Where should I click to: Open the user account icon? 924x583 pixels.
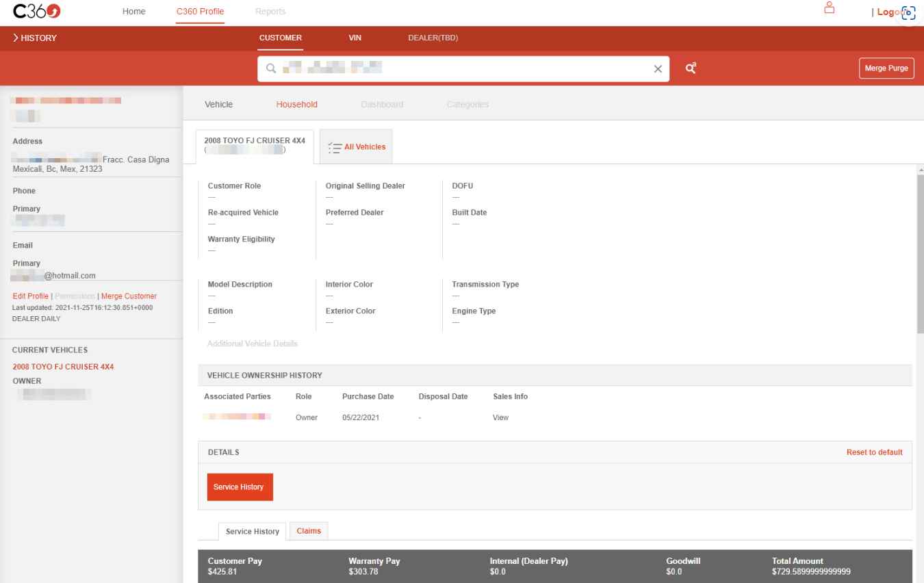(x=829, y=8)
